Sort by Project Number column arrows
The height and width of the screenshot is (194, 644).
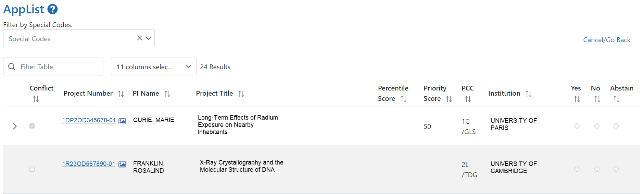pyautogui.click(x=121, y=94)
